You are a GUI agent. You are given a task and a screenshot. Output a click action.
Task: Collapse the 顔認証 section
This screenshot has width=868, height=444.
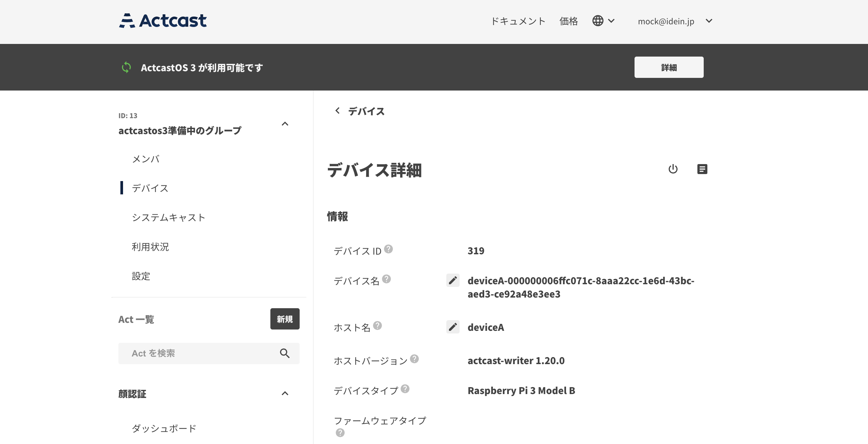click(285, 393)
